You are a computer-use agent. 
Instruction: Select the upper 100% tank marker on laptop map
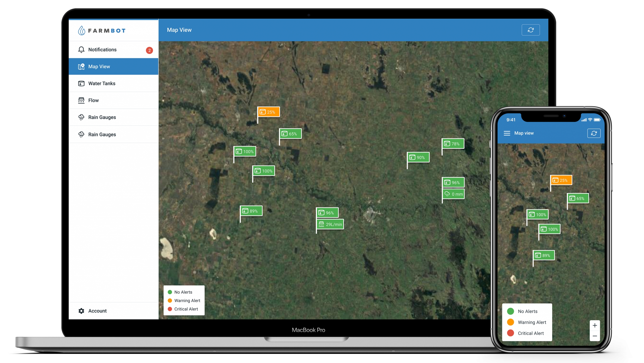tap(245, 151)
